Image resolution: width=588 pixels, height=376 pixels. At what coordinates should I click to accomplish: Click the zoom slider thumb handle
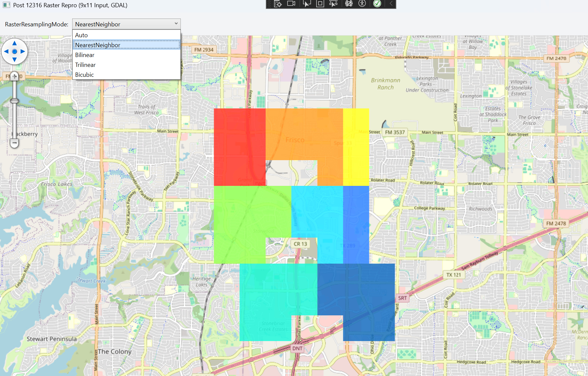pyautogui.click(x=14, y=101)
